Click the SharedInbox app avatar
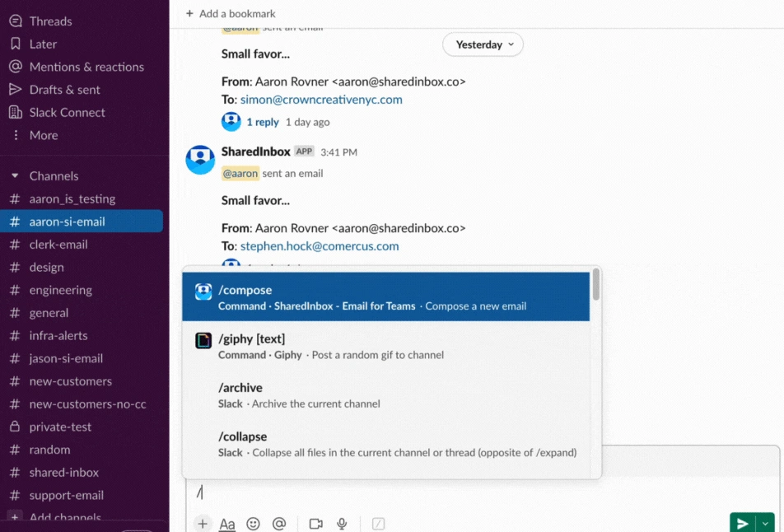The image size is (784, 532). click(200, 160)
